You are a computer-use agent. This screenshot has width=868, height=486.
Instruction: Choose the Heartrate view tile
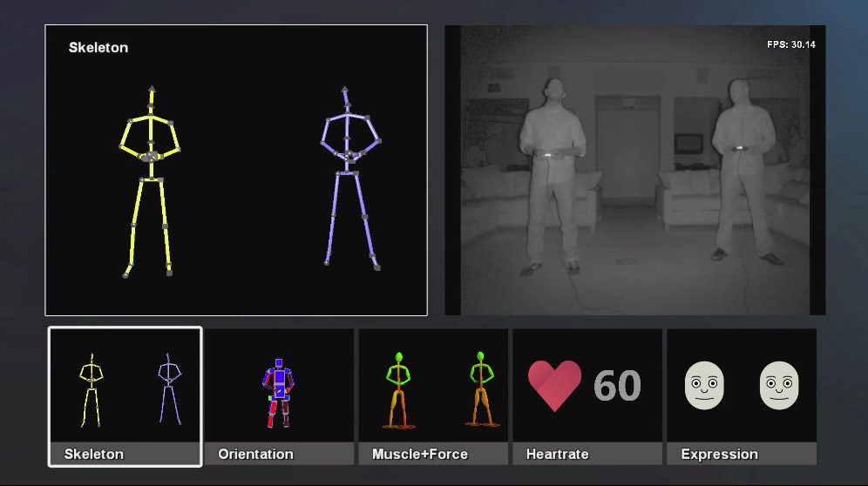(x=587, y=397)
